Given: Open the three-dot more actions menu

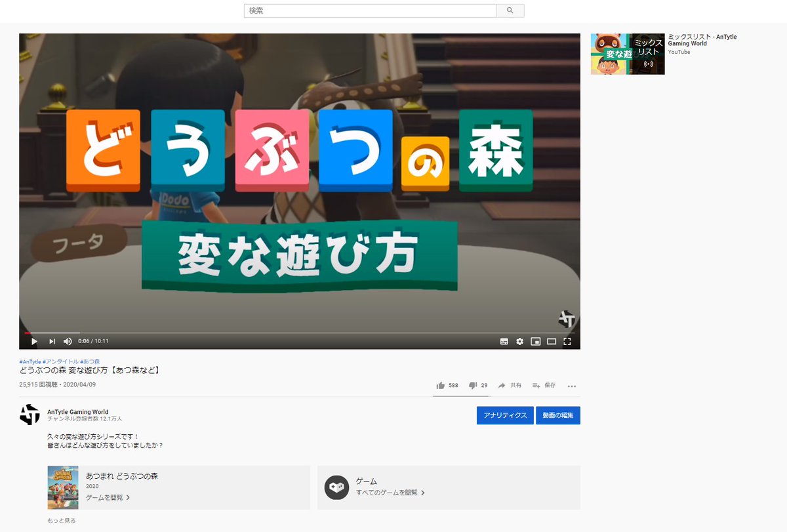Looking at the screenshot, I should pyautogui.click(x=572, y=386).
